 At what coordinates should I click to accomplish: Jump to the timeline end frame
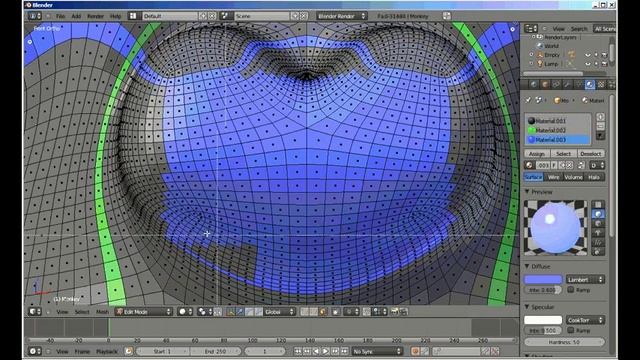pyautogui.click(x=344, y=351)
